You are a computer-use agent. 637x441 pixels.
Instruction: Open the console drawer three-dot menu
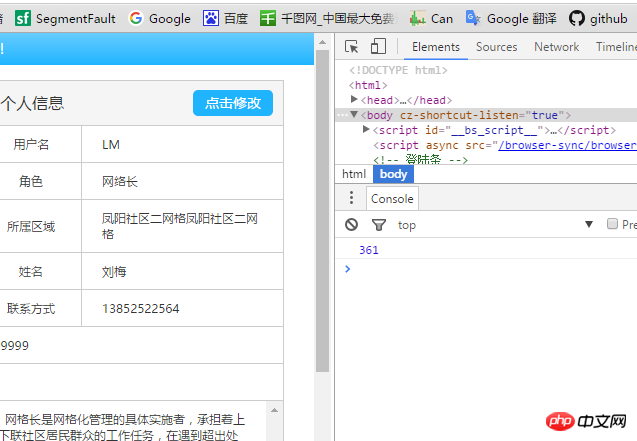click(x=351, y=198)
